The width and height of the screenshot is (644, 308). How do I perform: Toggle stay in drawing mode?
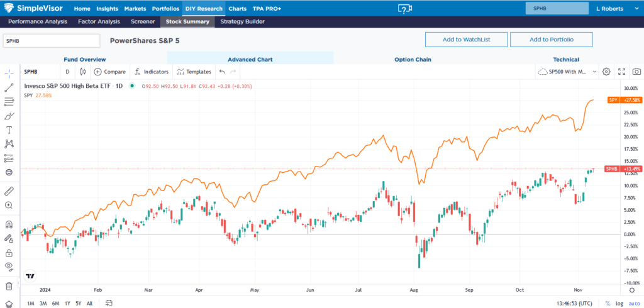coord(9,239)
